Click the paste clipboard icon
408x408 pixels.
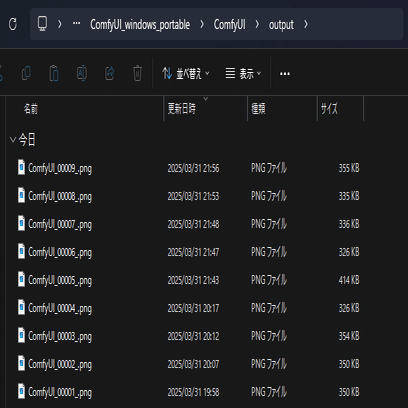point(54,73)
